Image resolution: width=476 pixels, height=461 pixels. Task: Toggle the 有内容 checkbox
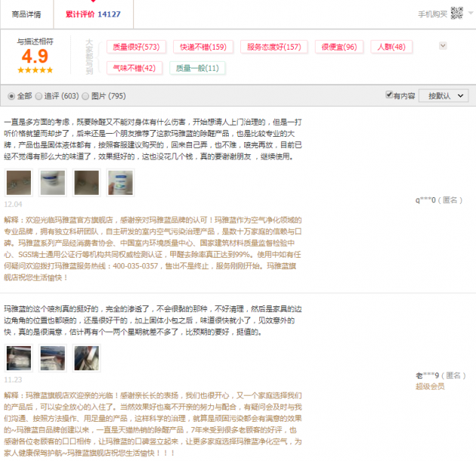coord(389,96)
